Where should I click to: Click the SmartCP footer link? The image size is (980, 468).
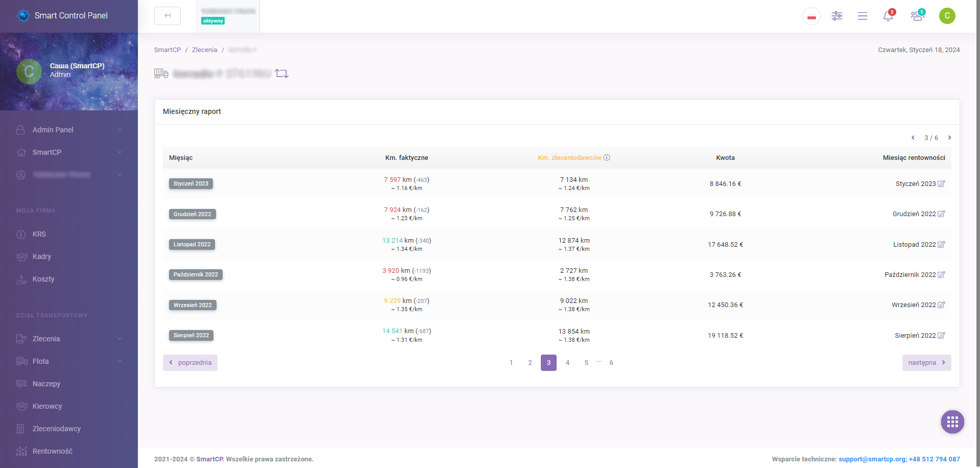point(209,459)
